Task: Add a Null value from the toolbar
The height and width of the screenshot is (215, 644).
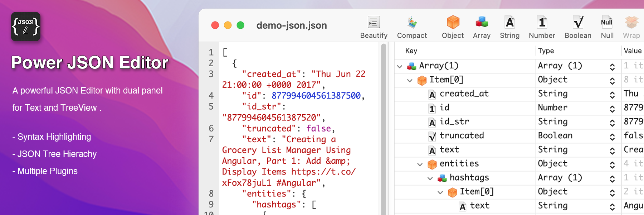Action: (x=607, y=22)
